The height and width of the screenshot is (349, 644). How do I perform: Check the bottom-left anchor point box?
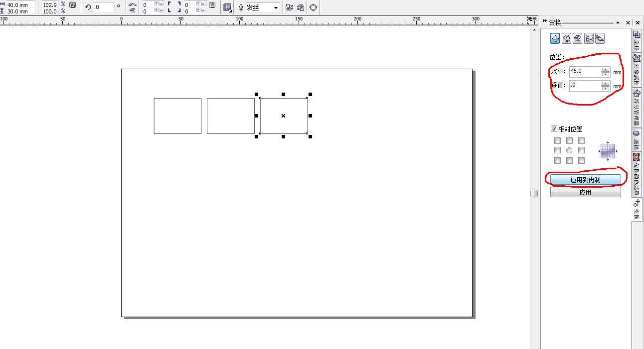(x=557, y=160)
